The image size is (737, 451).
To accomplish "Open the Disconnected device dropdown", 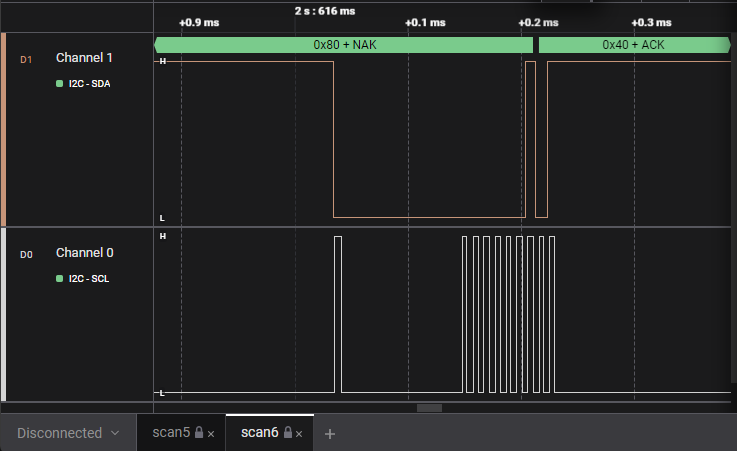I will click(68, 433).
